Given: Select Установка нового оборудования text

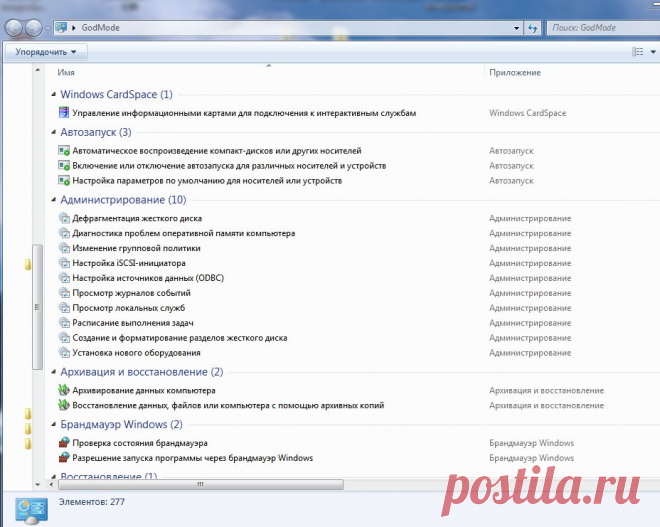Looking at the screenshot, I should click(136, 353).
